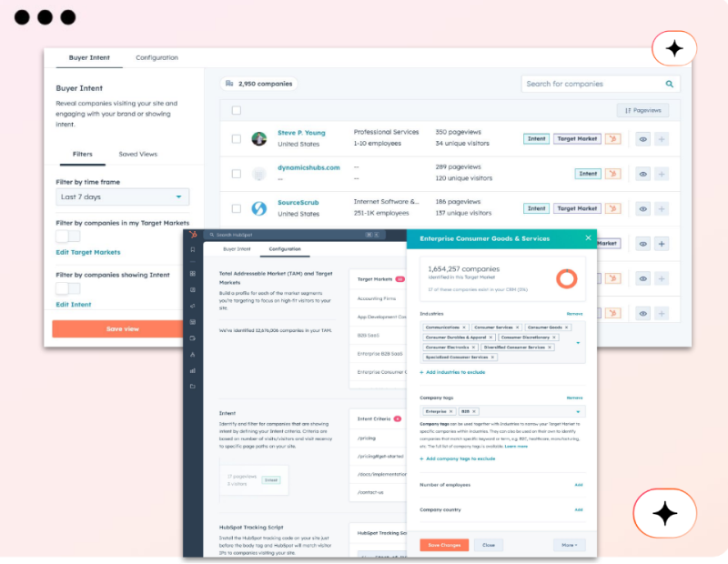728x564 pixels.
Task: Click the plus icon for dynamicshubs.com
Action: pos(662,174)
